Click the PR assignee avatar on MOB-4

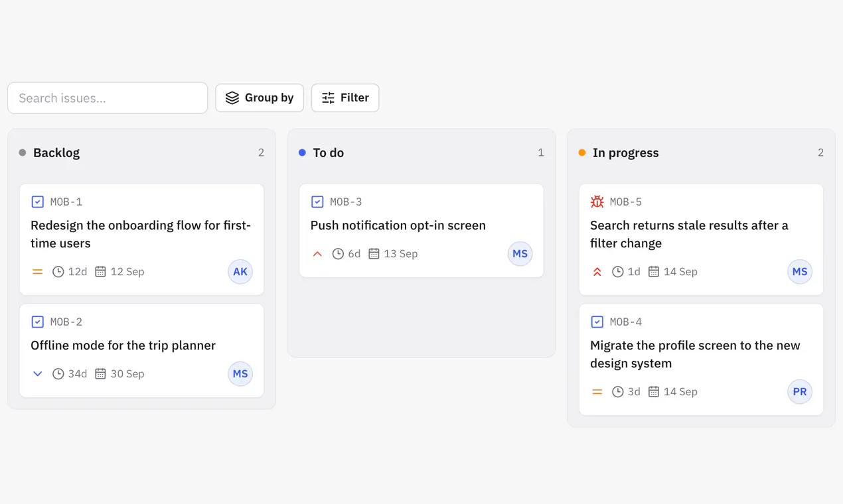click(x=800, y=392)
